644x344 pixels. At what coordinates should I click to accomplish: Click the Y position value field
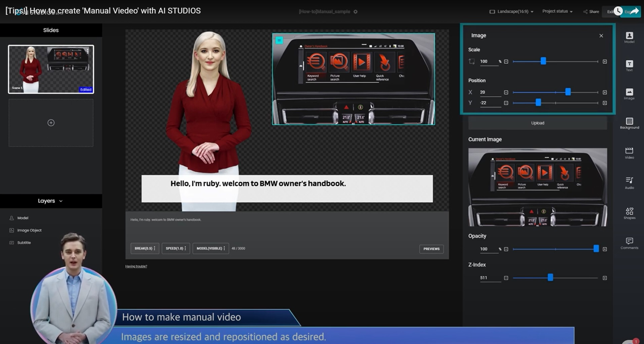(x=490, y=103)
